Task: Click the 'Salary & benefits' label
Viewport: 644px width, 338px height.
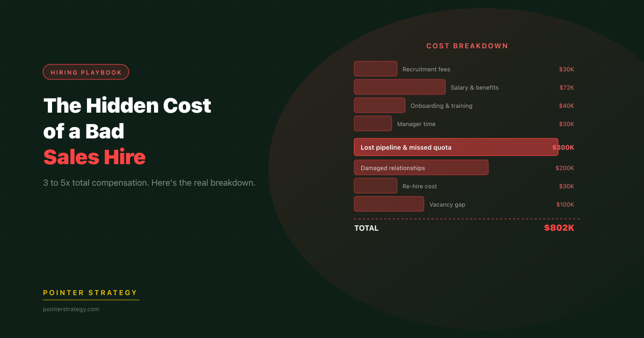Action: [474, 87]
